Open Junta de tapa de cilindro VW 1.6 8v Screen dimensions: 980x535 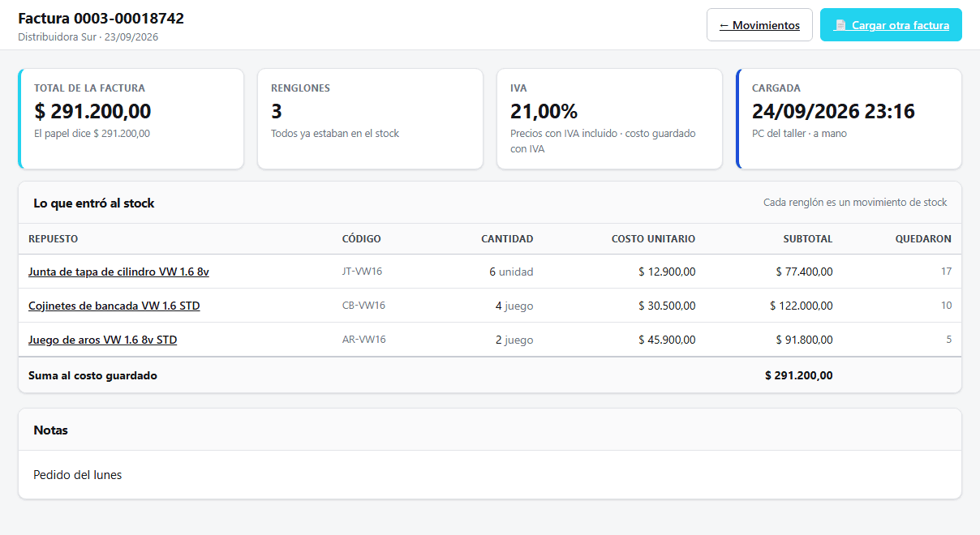[x=118, y=272]
